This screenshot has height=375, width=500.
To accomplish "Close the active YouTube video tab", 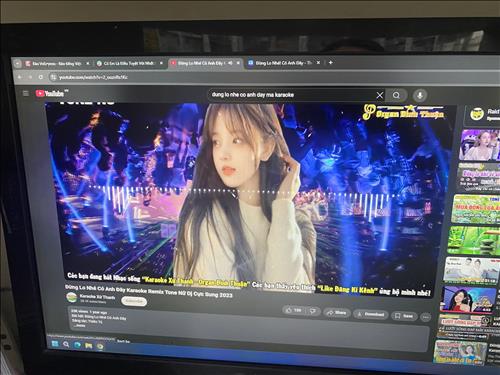I will pyautogui.click(x=238, y=63).
